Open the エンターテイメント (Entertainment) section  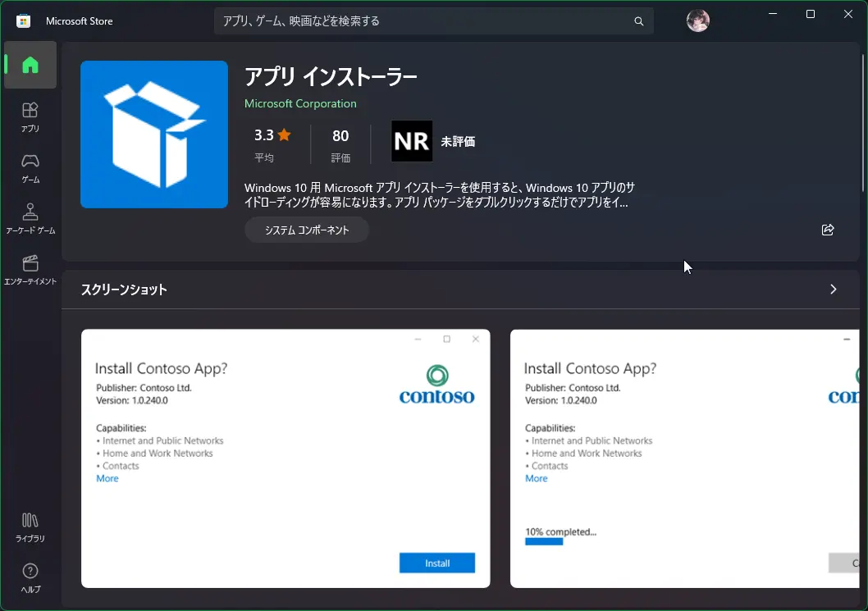click(x=30, y=270)
